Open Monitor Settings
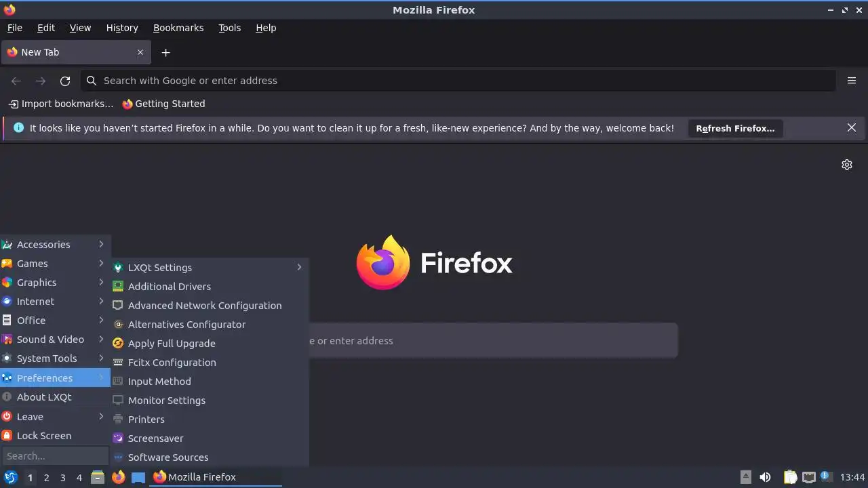Image resolution: width=868 pixels, height=488 pixels. point(210,401)
